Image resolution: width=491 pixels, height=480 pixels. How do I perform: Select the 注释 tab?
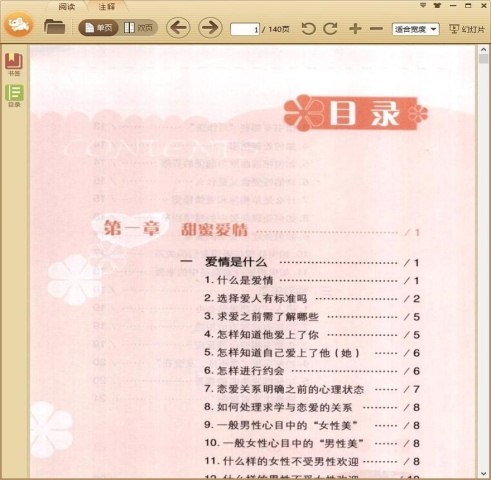click(107, 7)
